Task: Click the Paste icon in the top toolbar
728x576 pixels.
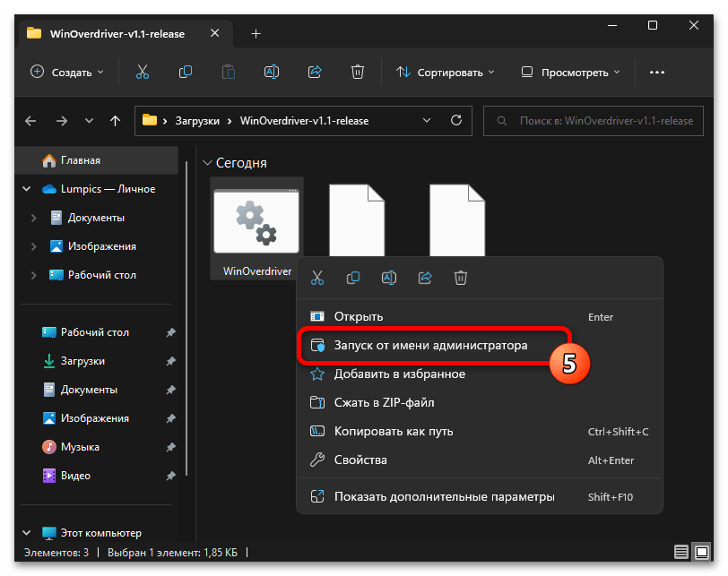Action: [228, 72]
